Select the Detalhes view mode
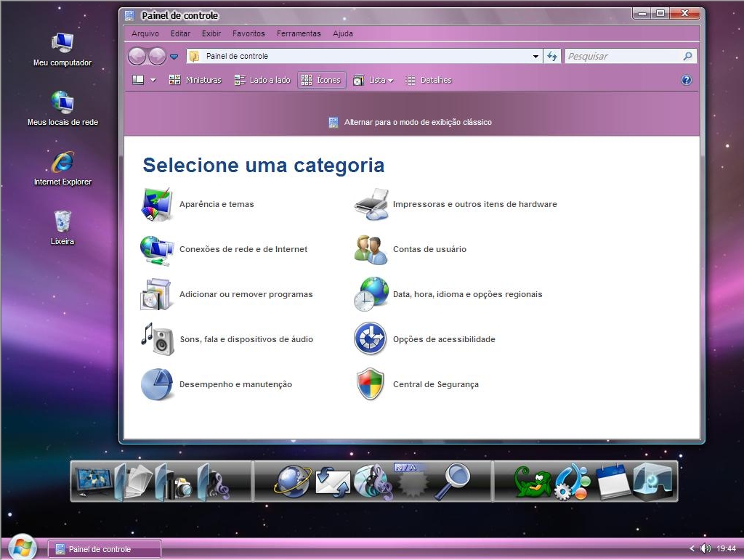Image resolution: width=744 pixels, height=560 pixels. click(429, 81)
